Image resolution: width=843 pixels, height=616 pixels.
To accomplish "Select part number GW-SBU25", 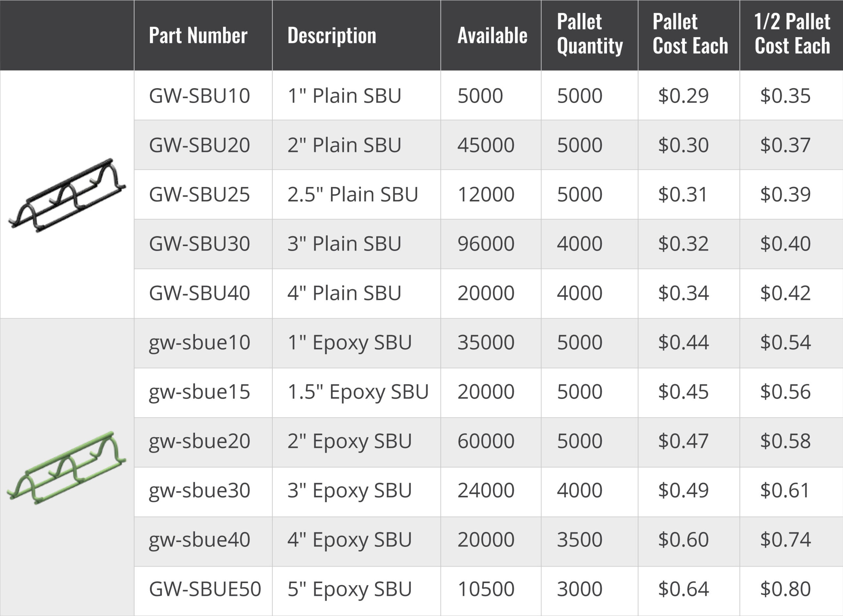I will [x=199, y=194].
